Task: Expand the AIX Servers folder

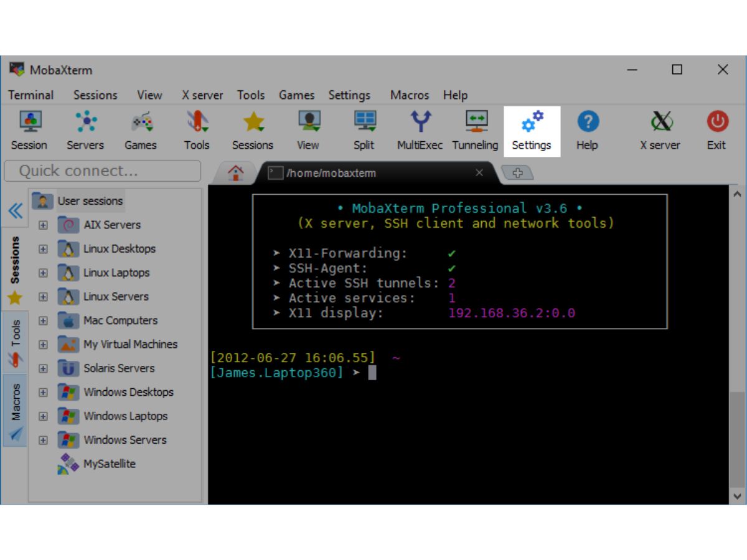Action: (43, 225)
